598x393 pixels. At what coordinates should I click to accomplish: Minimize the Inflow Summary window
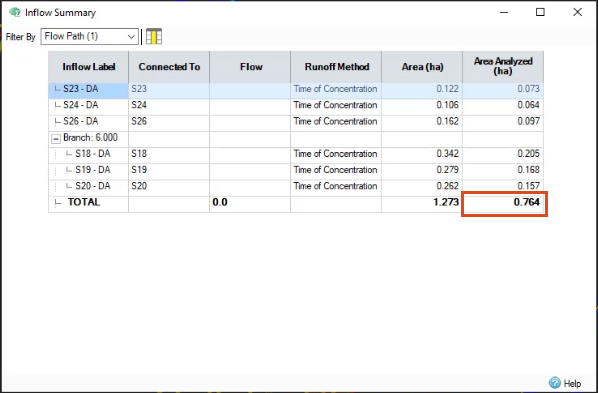coord(504,12)
